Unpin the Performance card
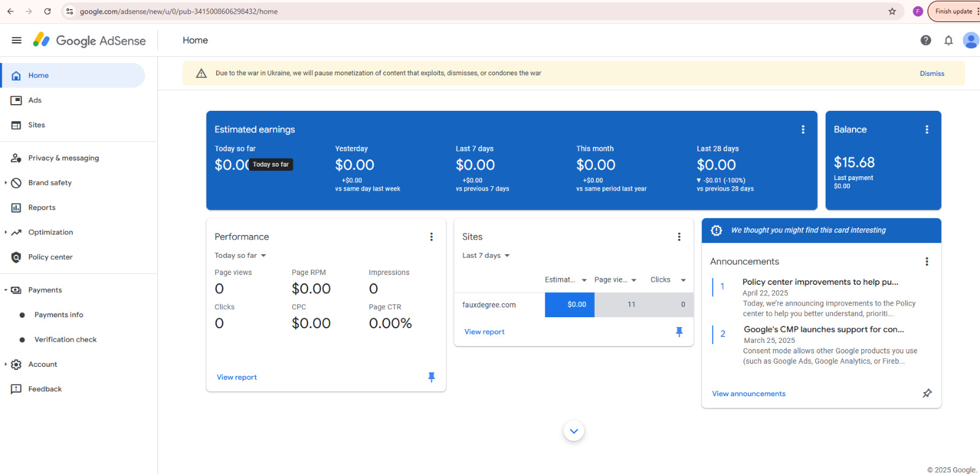Viewport: 980px width, 474px height. 431,377
